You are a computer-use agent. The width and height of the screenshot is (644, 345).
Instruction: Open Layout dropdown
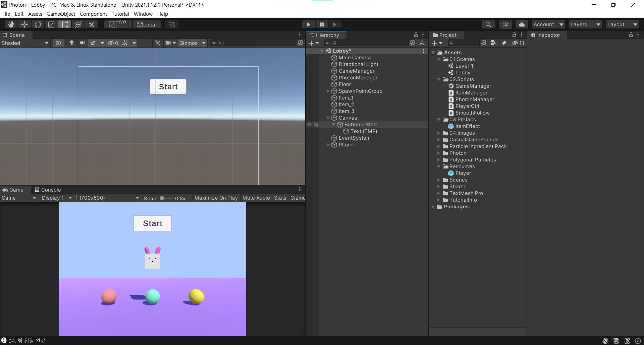pos(622,24)
